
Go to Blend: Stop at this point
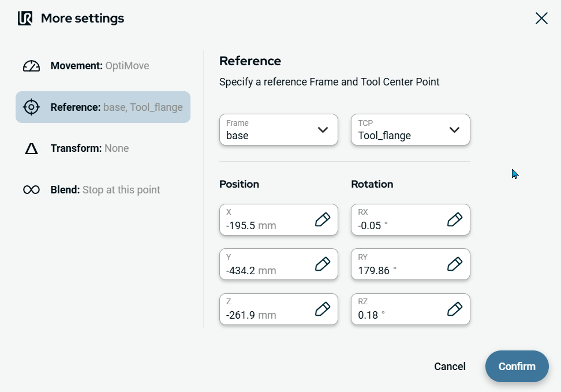[105, 190]
